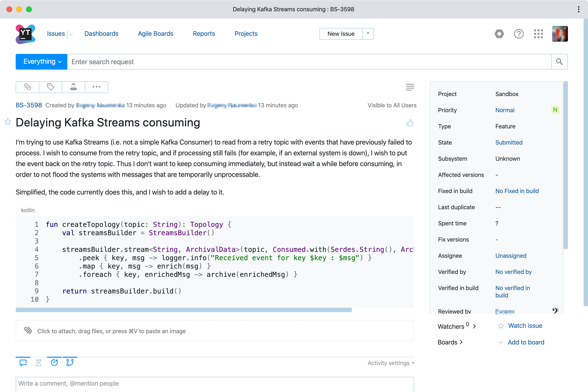
Task: Change the Assignee Unassigned value
Action: click(511, 256)
